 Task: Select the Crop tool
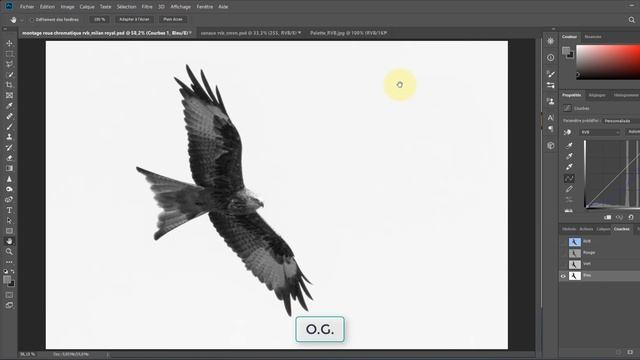(9, 85)
